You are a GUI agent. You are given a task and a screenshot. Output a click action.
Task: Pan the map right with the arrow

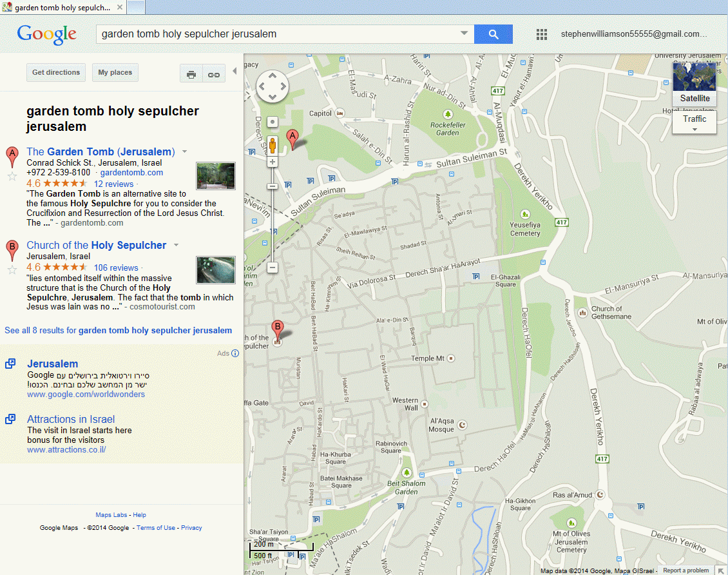click(x=283, y=86)
